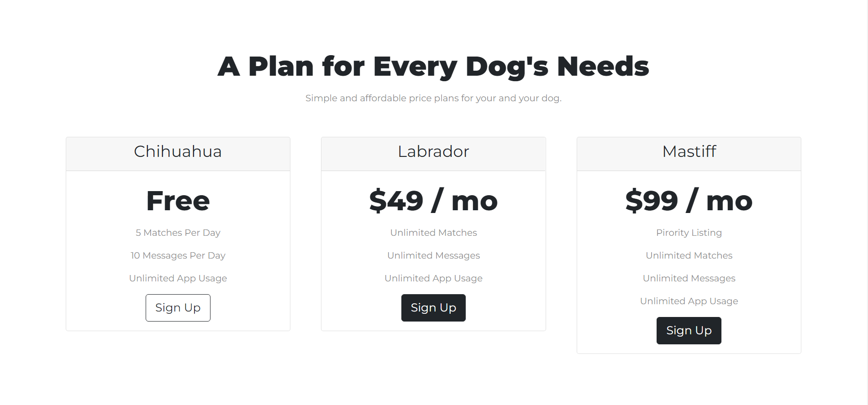
Task: Click the Mastiff plan Sign Up button
Action: 689,330
